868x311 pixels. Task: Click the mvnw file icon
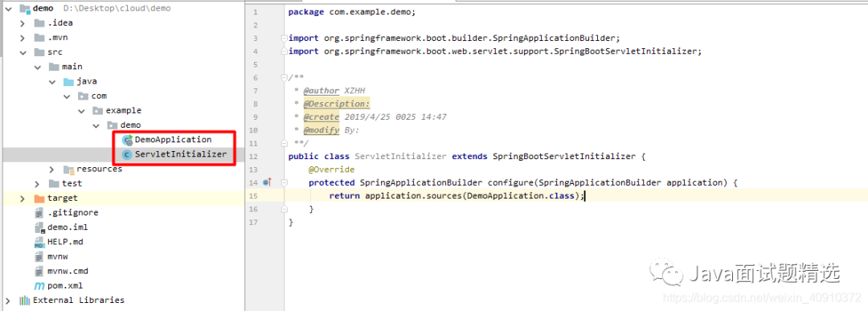[39, 257]
